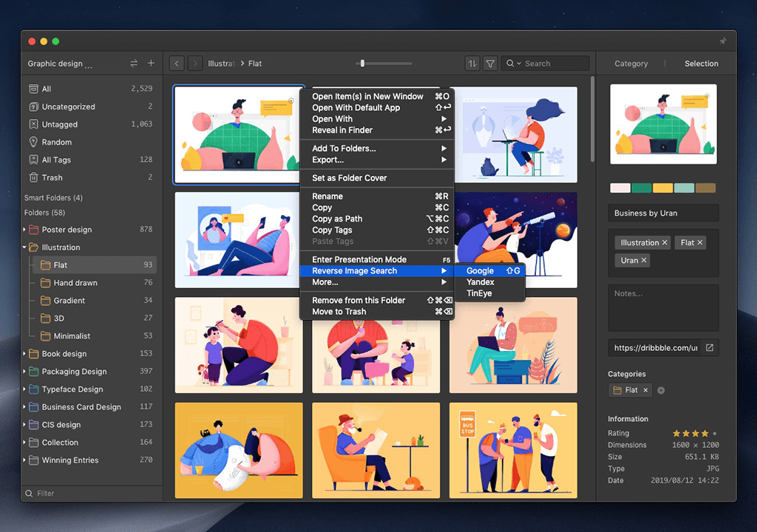This screenshot has height=532, width=757.
Task: Go back with the left arrow button
Action: [177, 64]
